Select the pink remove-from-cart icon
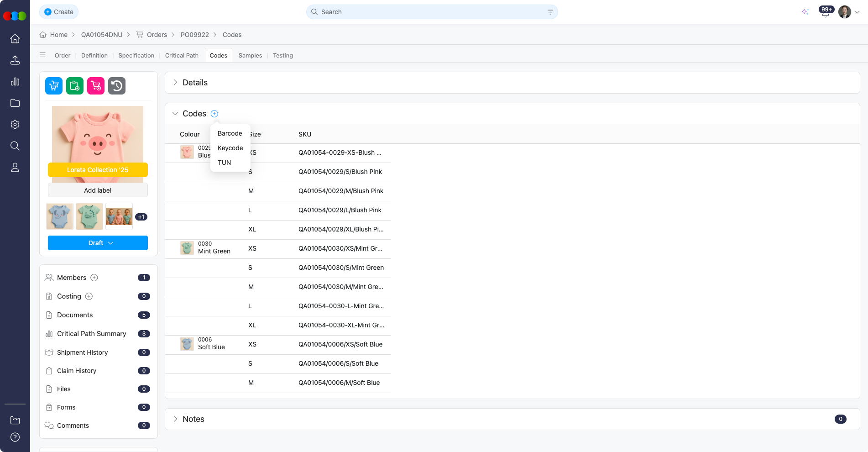The width and height of the screenshot is (868, 452). (x=95, y=85)
